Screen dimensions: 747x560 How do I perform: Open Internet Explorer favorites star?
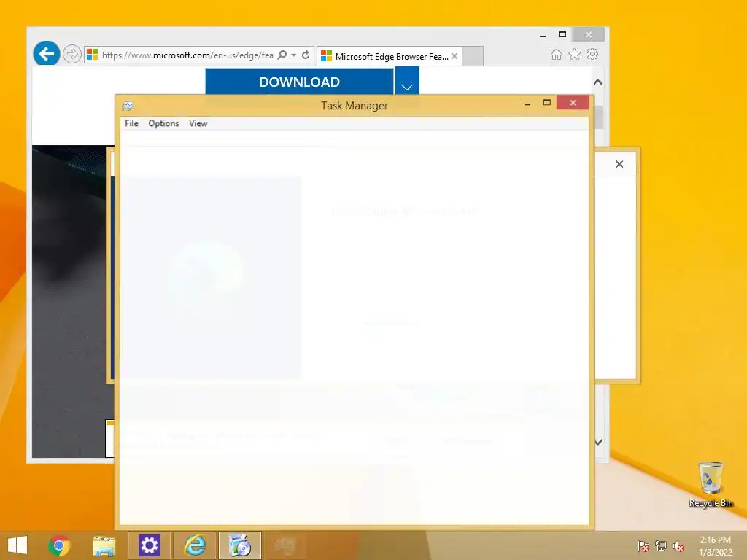(x=575, y=54)
